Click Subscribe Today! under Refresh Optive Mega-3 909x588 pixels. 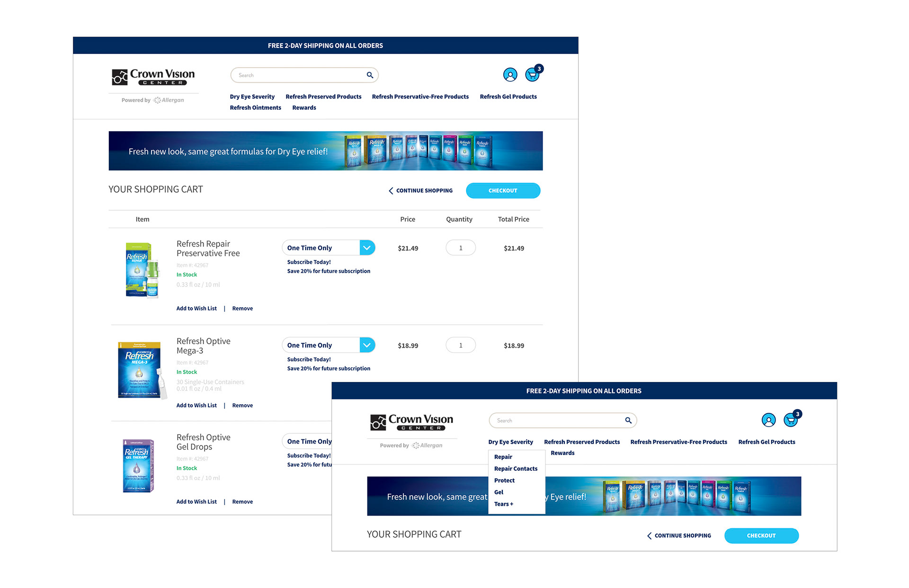(x=309, y=360)
